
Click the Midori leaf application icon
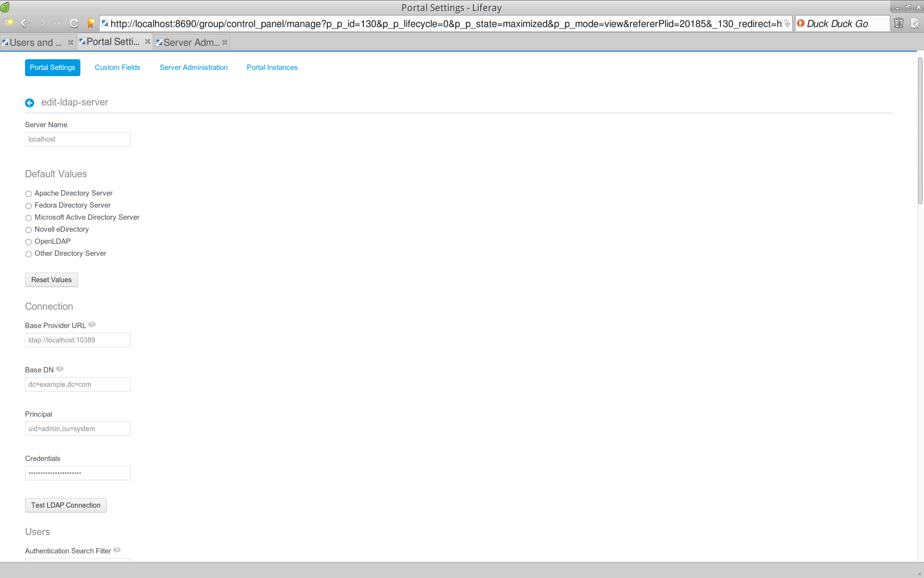click(x=5, y=7)
